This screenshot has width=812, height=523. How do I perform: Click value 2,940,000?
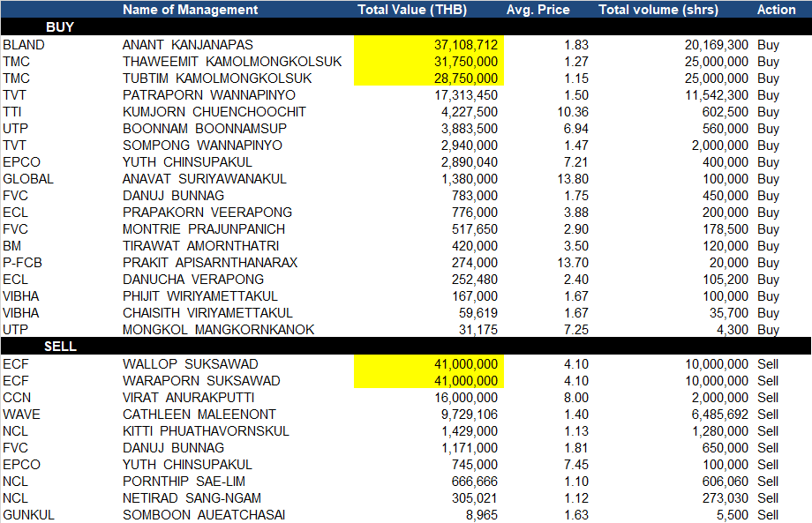click(470, 146)
